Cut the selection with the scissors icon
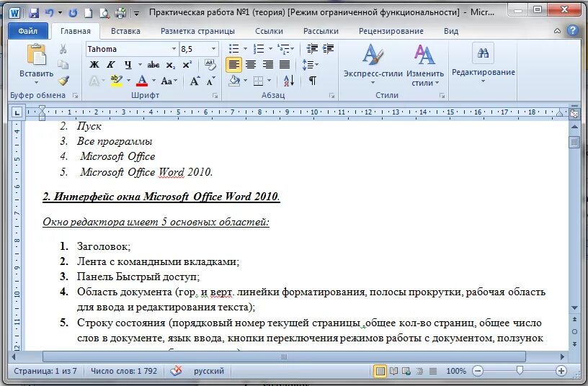The image size is (588, 386). 63,49
